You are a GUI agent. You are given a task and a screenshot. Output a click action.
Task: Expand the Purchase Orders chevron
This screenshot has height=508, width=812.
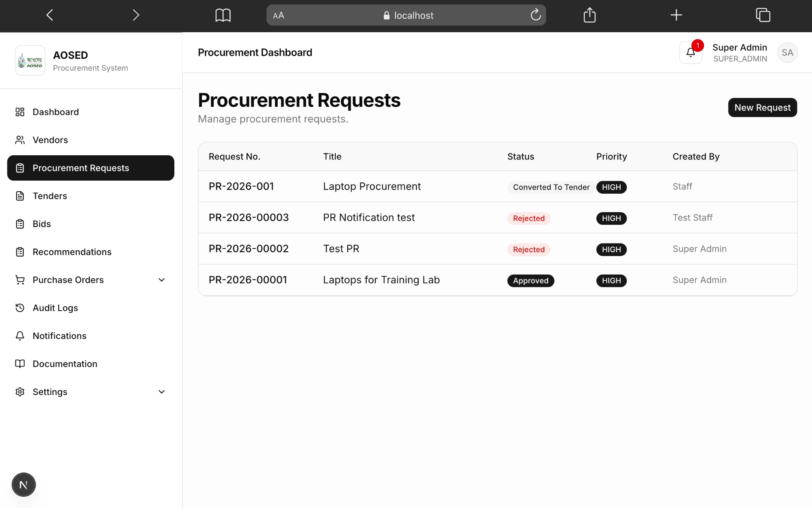point(162,280)
